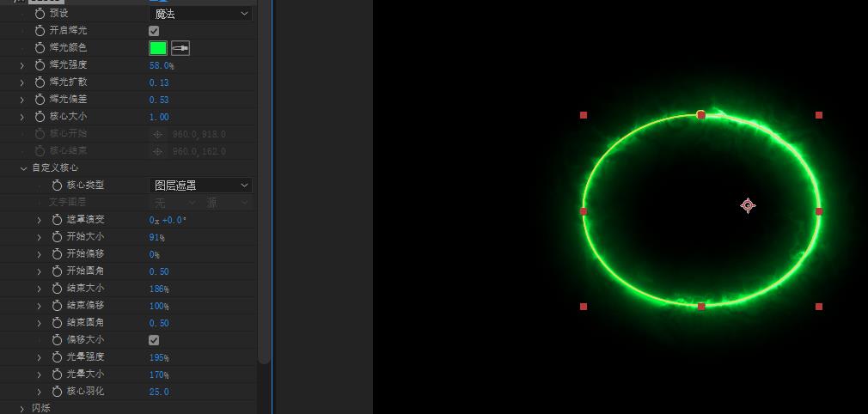Screen dimensions: 868x414
Task: Select the 核心羽化 property label
Action: coord(85,392)
